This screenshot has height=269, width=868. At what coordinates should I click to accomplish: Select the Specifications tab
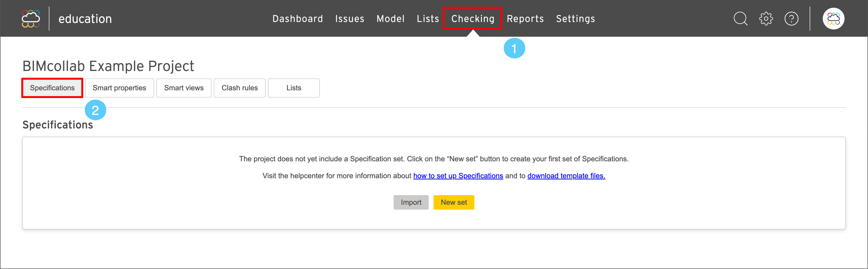coord(52,88)
